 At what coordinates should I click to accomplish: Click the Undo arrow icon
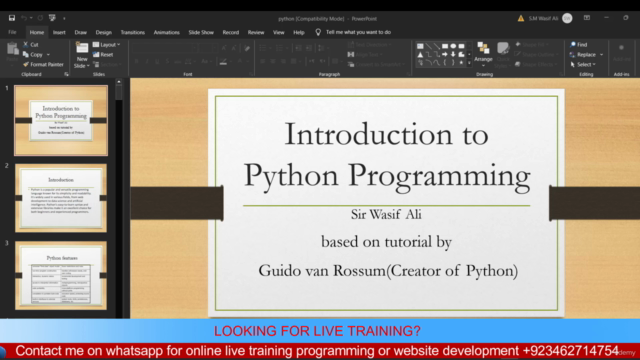[x=24, y=18]
